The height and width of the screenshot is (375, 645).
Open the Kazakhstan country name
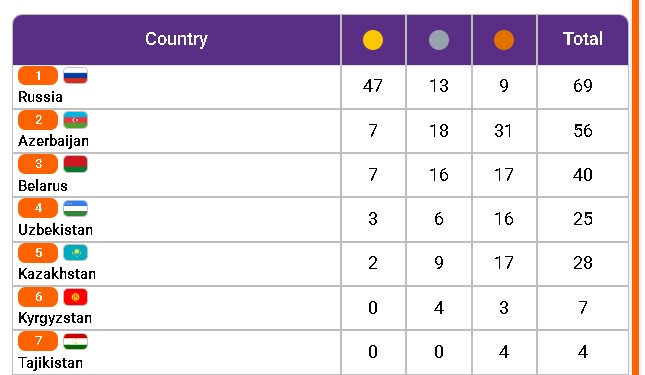click(x=57, y=274)
